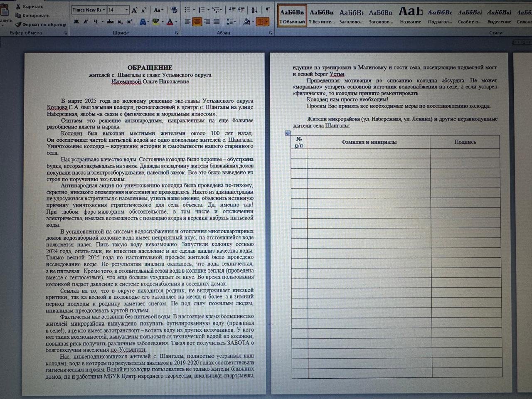Image resolution: width=532 pixels, height=399 pixels.
Task: Click the Copy (Копировать) icon
Action: click(18, 15)
